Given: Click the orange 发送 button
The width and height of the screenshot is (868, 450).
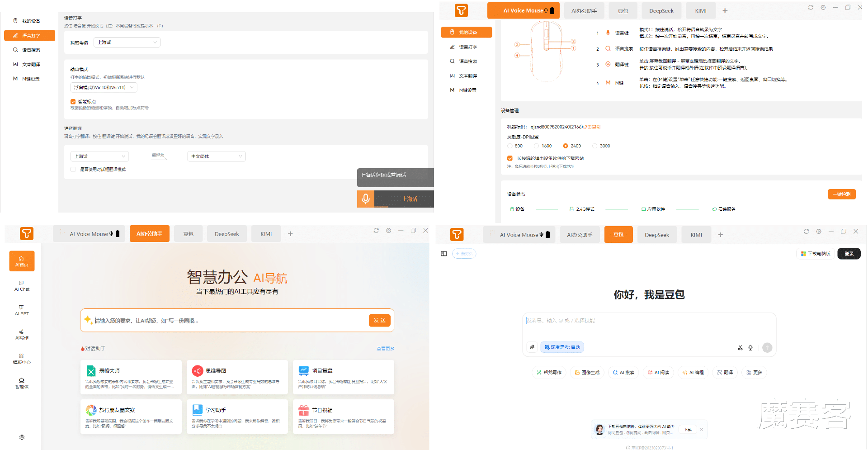Looking at the screenshot, I should [x=379, y=320].
